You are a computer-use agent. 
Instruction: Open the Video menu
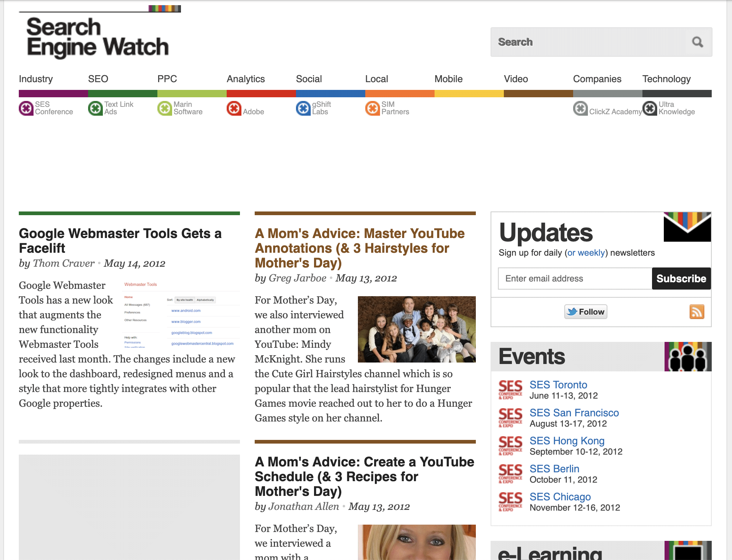pyautogui.click(x=516, y=79)
